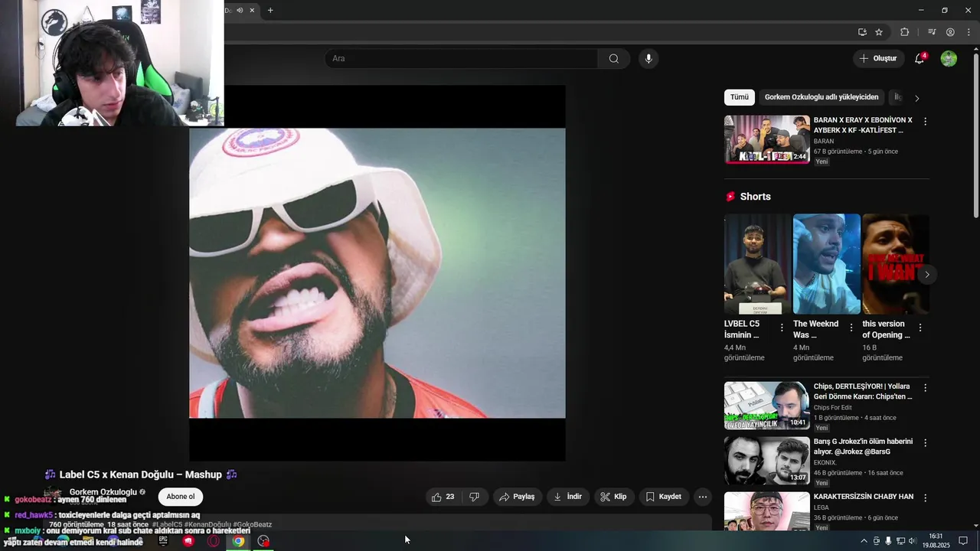The image size is (980, 551).
Task: Open Chrome profile icon in toolbar
Action: tap(950, 32)
